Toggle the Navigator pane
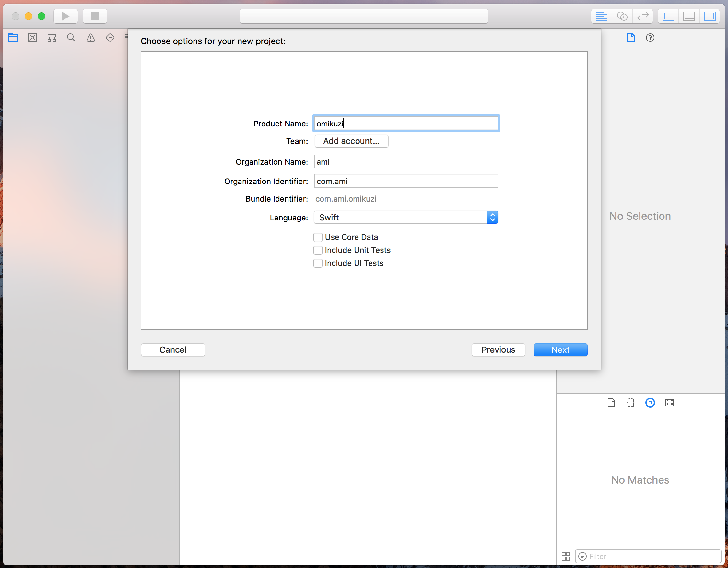 (x=668, y=16)
